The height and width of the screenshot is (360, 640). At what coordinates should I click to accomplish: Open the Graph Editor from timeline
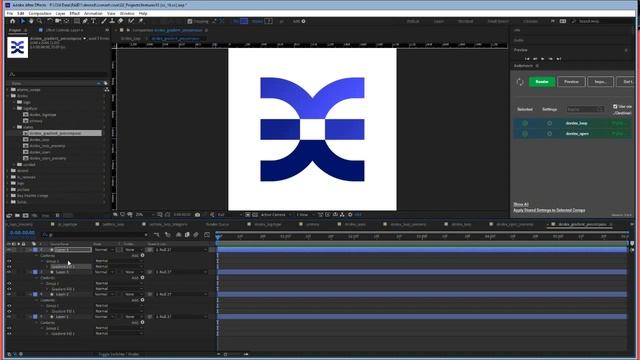(207, 235)
